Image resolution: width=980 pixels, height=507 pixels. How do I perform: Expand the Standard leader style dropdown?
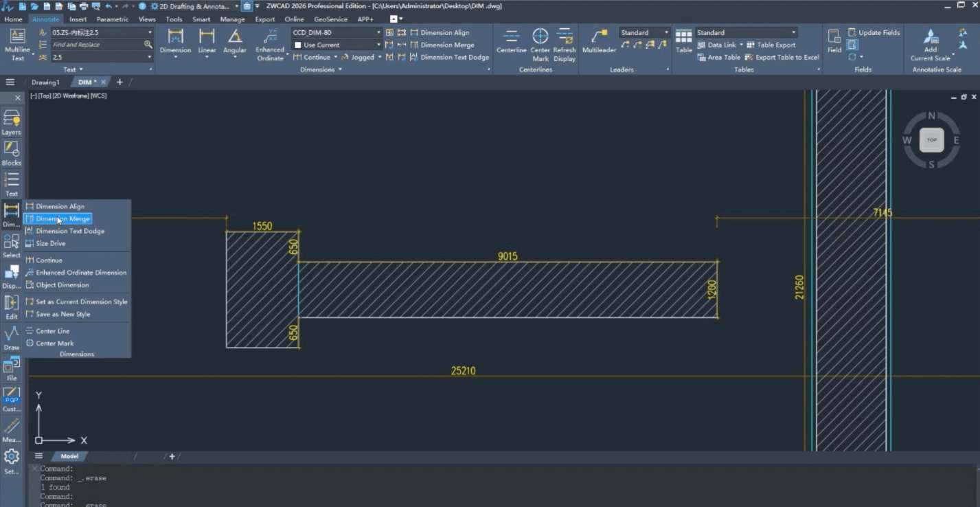[665, 33]
